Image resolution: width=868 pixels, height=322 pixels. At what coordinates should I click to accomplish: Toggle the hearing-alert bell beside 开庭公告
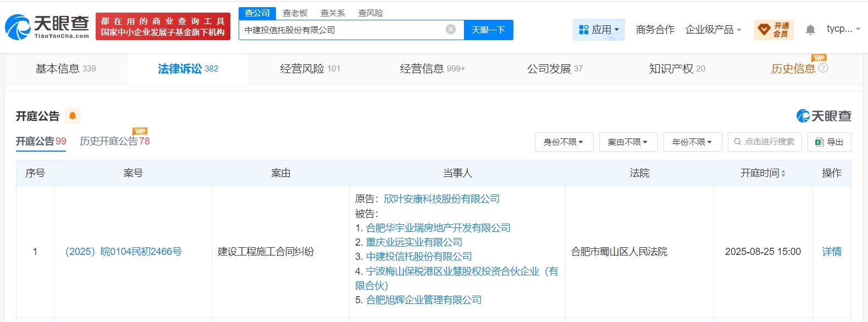click(73, 116)
